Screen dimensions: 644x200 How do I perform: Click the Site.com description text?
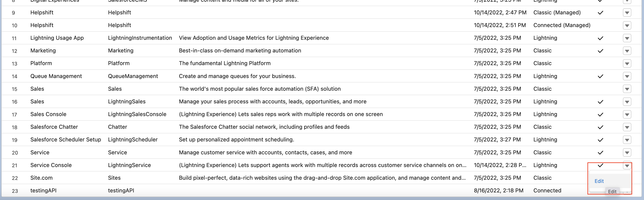pos(322,178)
